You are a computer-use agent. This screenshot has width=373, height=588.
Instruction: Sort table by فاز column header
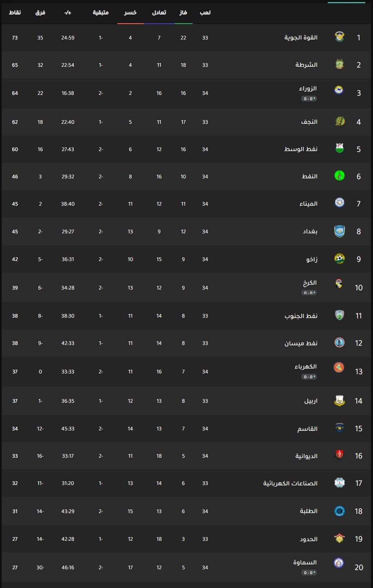click(x=183, y=13)
